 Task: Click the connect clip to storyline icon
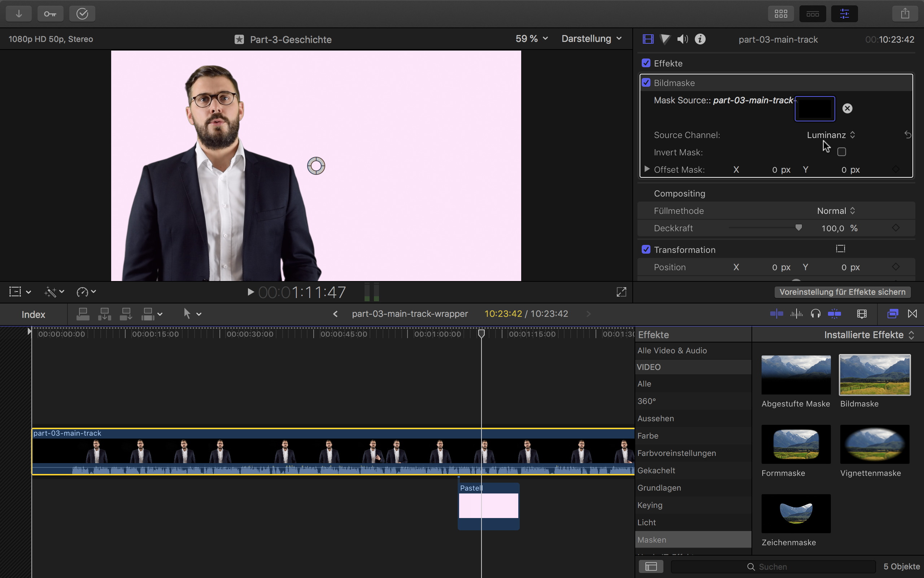83,314
